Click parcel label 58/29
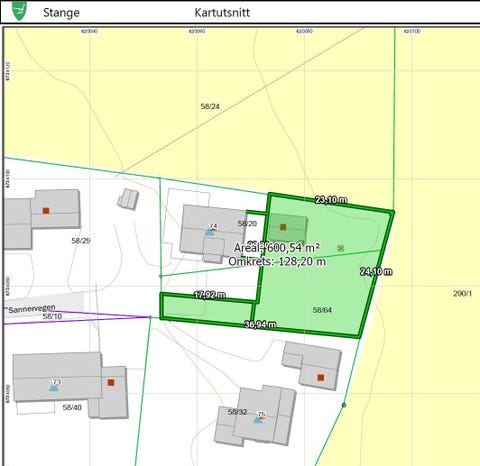480x466 pixels. [81, 240]
